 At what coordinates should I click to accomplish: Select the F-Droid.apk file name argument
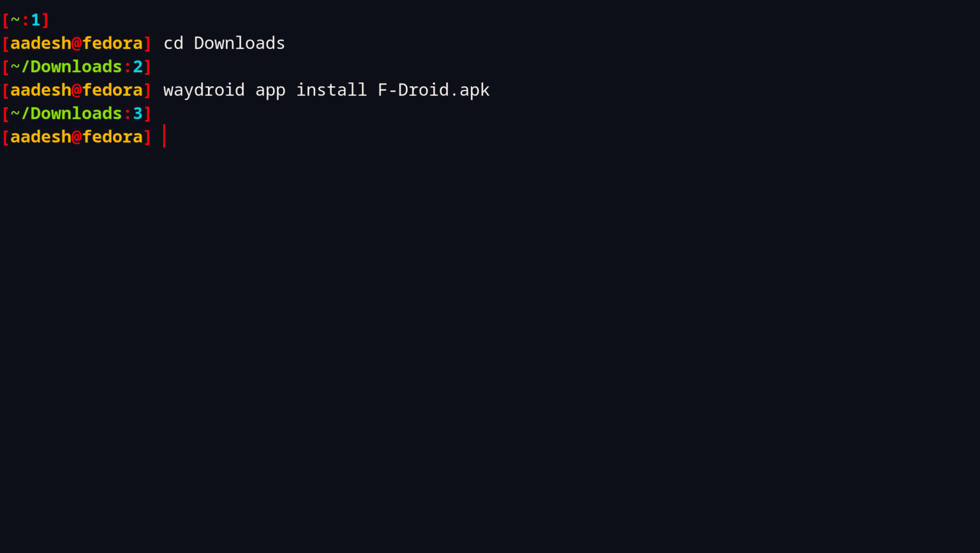(x=433, y=90)
